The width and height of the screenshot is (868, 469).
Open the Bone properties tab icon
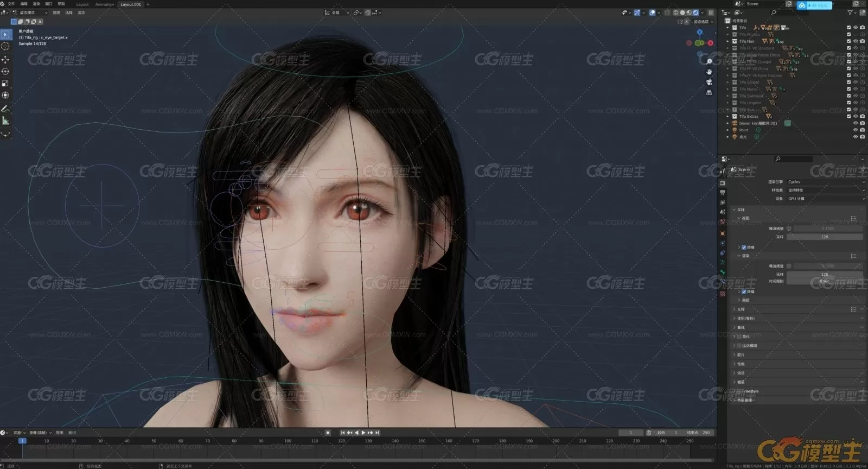point(723,272)
